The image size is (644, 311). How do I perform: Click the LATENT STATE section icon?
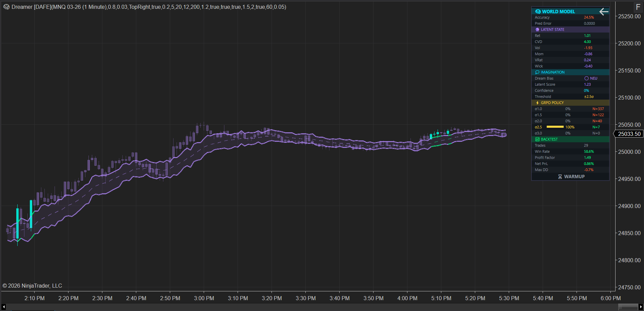pyautogui.click(x=537, y=29)
